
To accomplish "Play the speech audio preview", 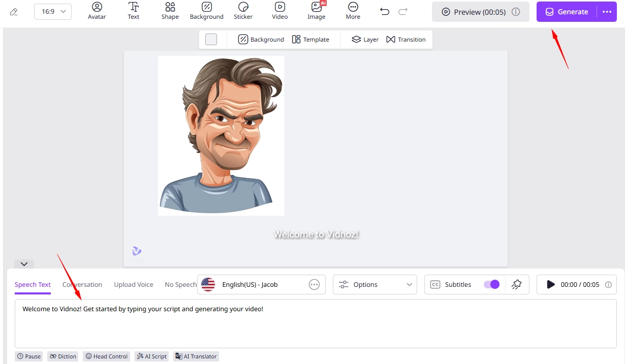I will [x=551, y=284].
